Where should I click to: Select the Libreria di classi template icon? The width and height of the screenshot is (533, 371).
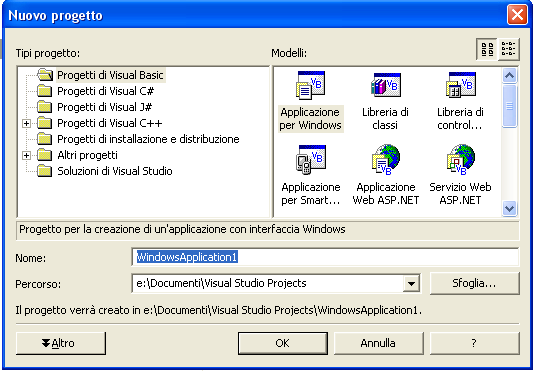(385, 85)
